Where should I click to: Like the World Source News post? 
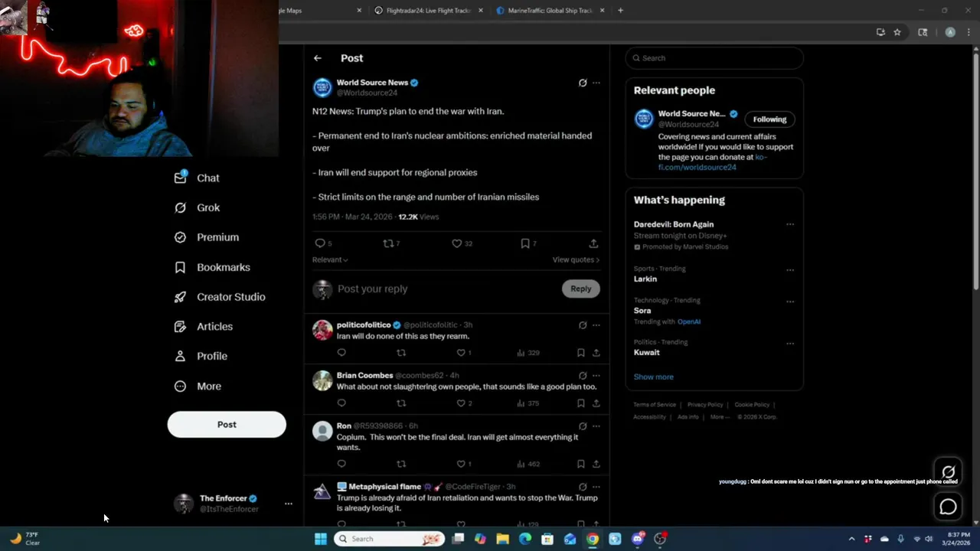coord(457,243)
